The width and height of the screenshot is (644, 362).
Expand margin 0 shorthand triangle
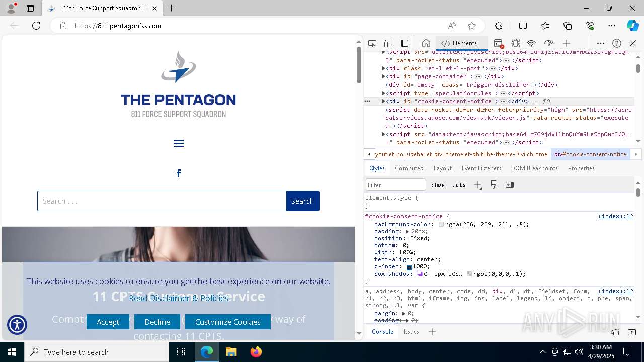click(404, 313)
